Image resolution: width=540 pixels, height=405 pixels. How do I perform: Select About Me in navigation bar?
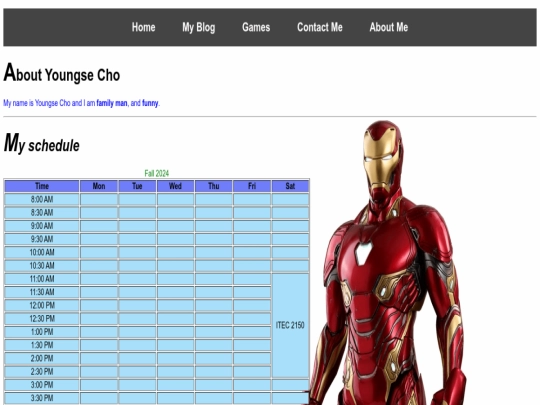(x=388, y=27)
